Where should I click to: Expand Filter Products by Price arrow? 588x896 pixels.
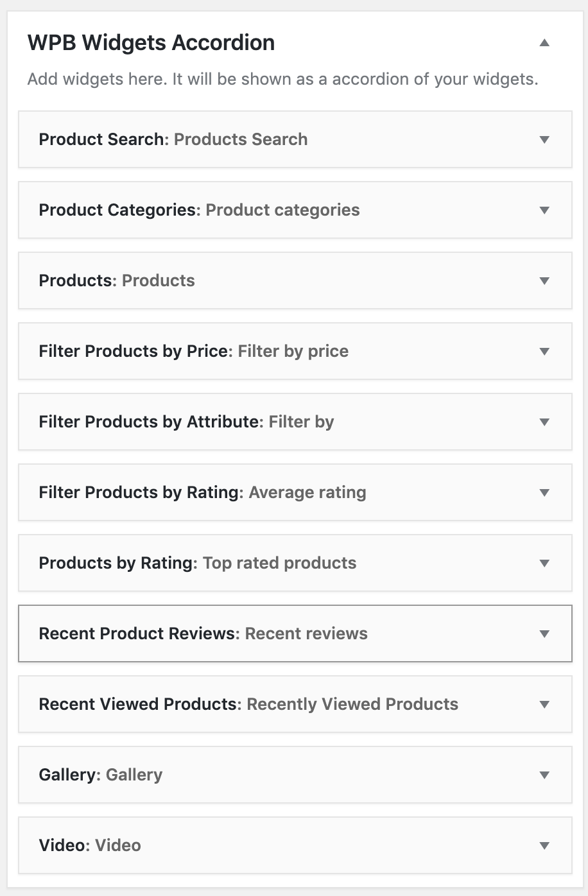coord(544,351)
